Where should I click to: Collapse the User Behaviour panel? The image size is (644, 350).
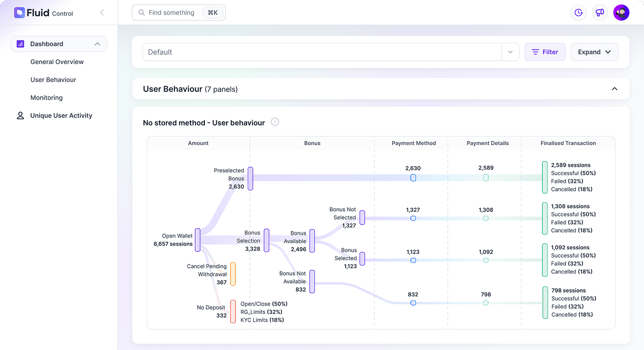(x=615, y=88)
